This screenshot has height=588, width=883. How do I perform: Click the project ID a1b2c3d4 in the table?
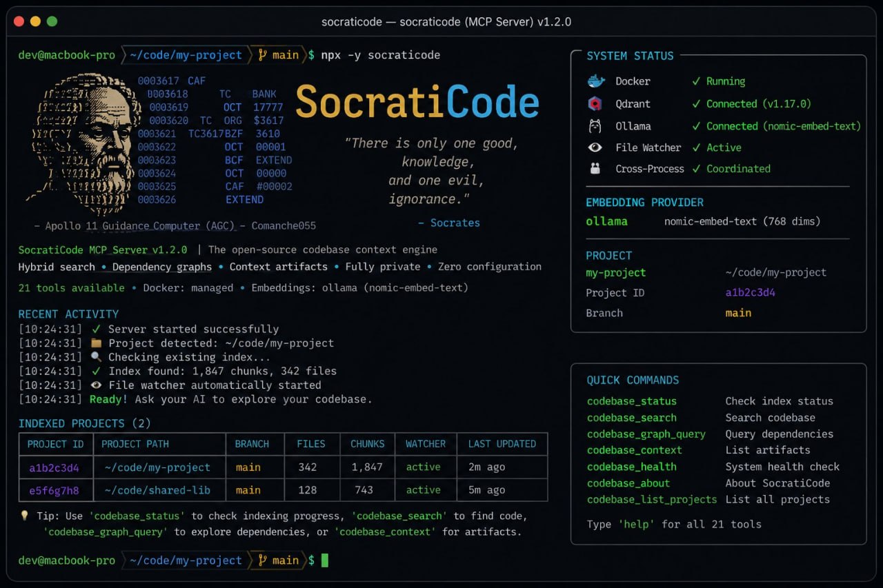click(x=55, y=467)
